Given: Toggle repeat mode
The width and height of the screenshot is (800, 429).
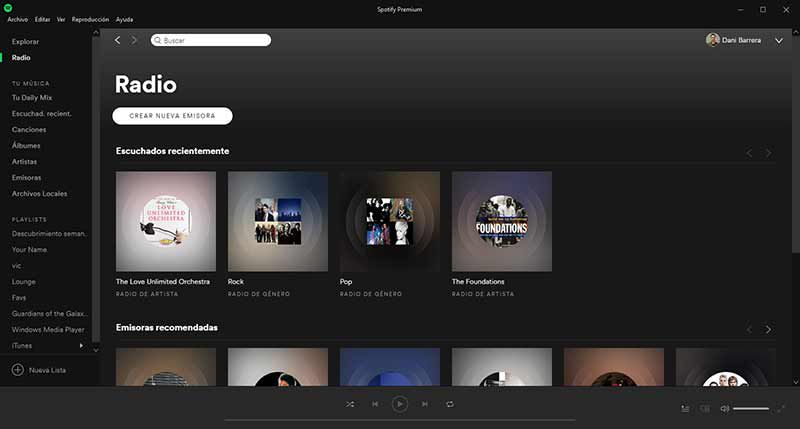Looking at the screenshot, I should pos(449,404).
